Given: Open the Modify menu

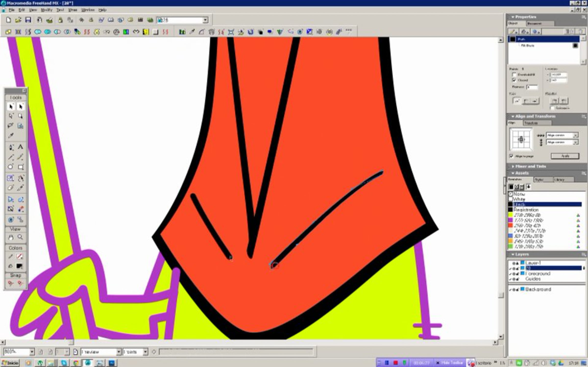Looking at the screenshot, I should 47,10.
